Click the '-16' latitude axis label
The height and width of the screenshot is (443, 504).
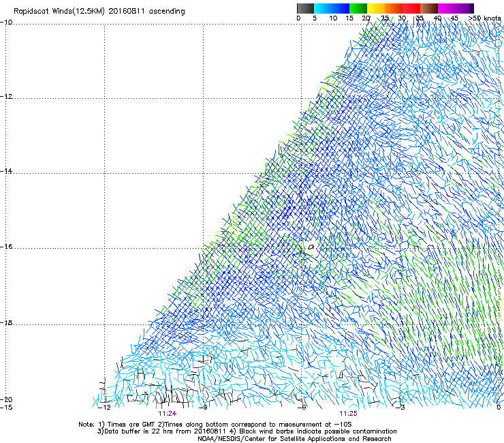click(x=6, y=247)
